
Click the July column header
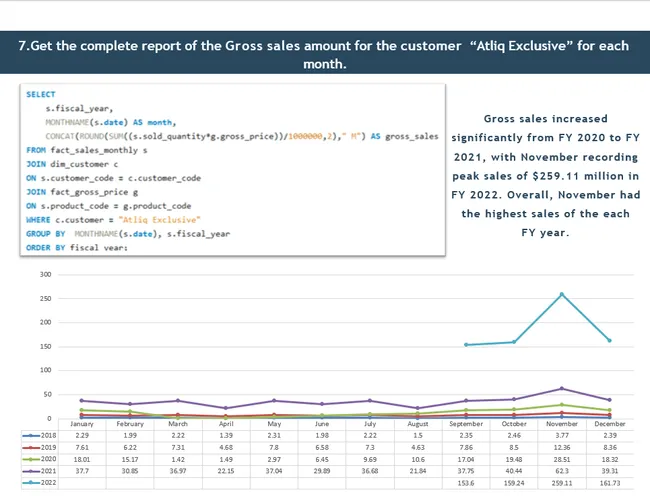tap(370, 424)
